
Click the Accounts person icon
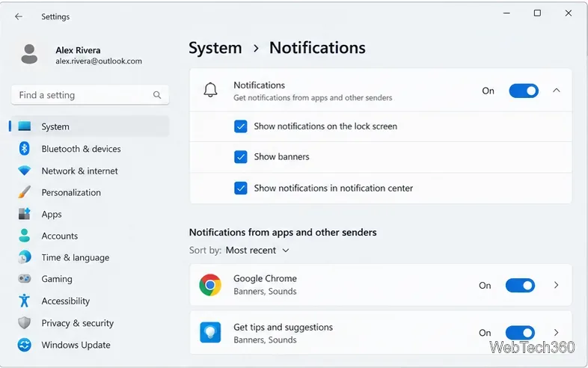[25, 236]
